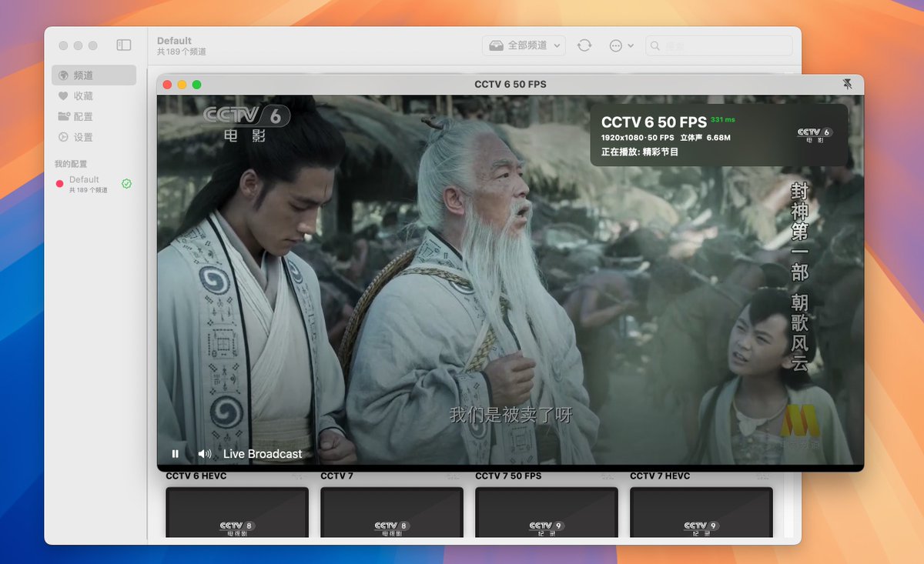Screen dimensions: 924x564
Task: Open 设置 settings in sidebar
Action: [x=94, y=138]
